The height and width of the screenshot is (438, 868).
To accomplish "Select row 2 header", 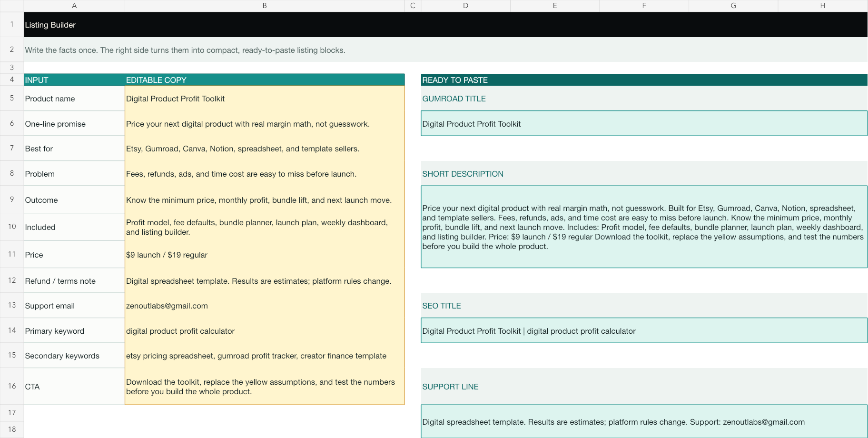I will click(x=12, y=50).
